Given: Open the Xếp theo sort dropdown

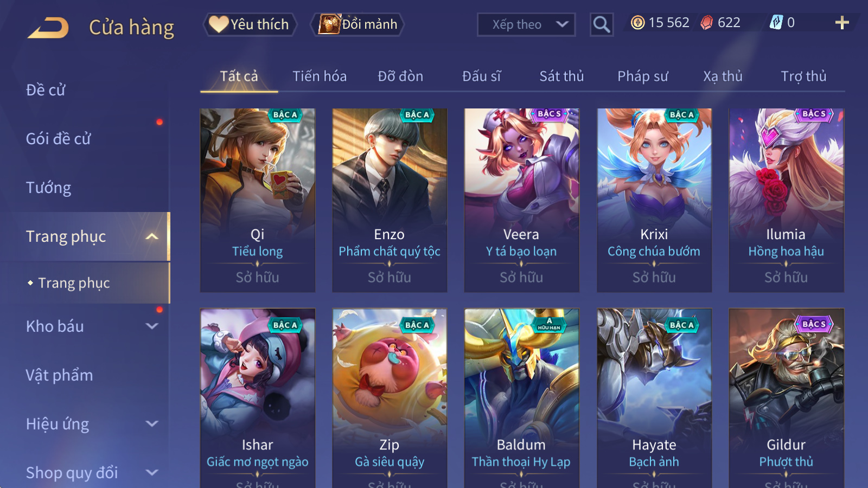Looking at the screenshot, I should click(x=526, y=24).
